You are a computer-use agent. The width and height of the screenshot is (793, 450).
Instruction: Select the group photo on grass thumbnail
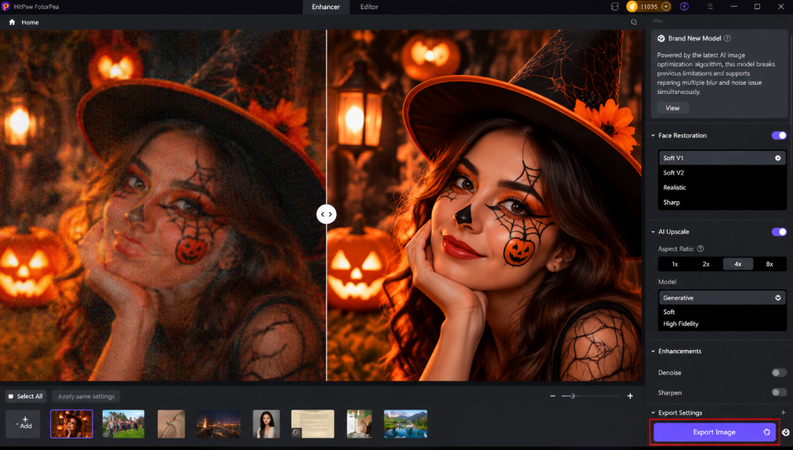(x=123, y=424)
